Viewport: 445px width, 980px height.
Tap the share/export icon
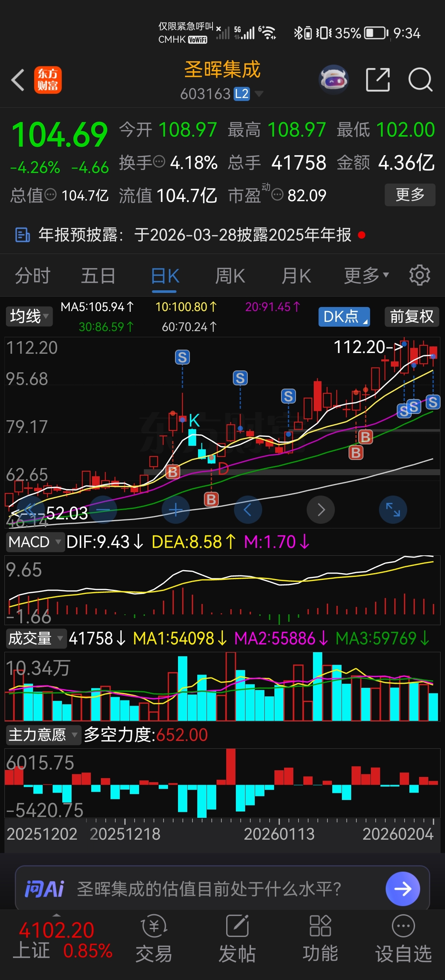click(x=378, y=80)
